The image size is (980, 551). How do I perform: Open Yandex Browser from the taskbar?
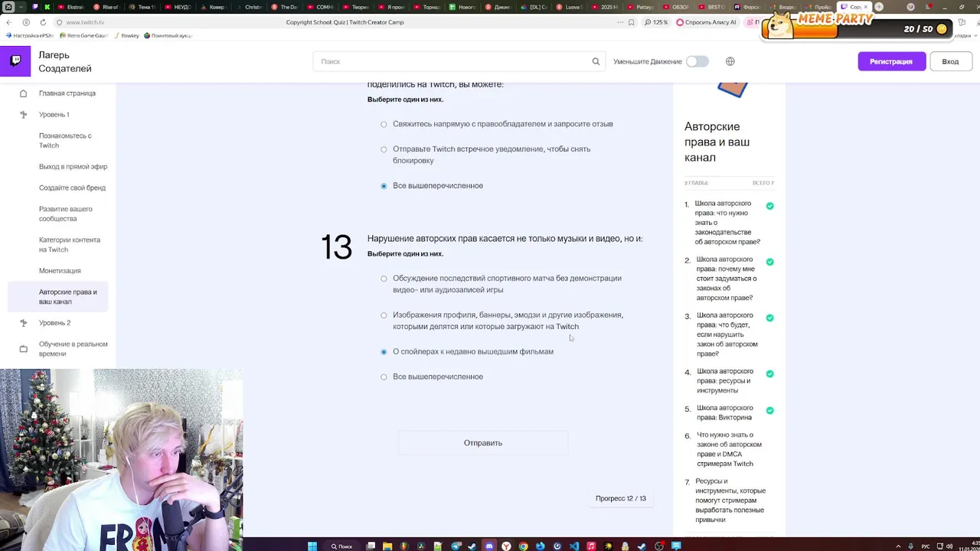coord(506,546)
